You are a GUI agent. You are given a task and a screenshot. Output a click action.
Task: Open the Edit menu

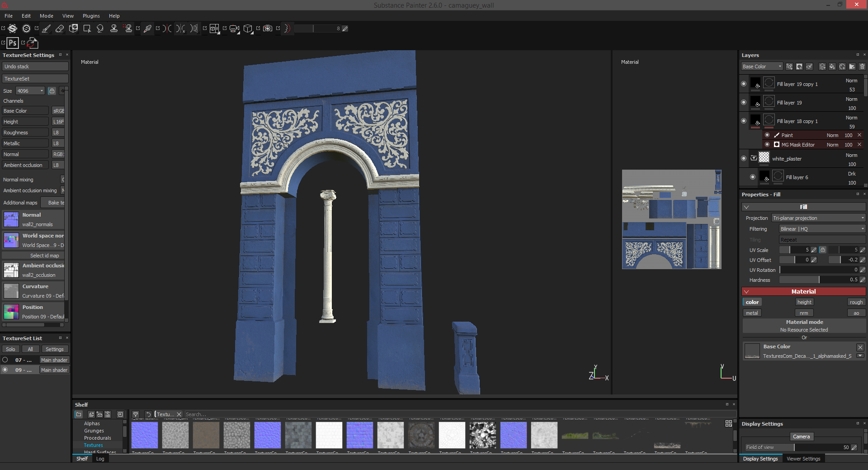26,16
